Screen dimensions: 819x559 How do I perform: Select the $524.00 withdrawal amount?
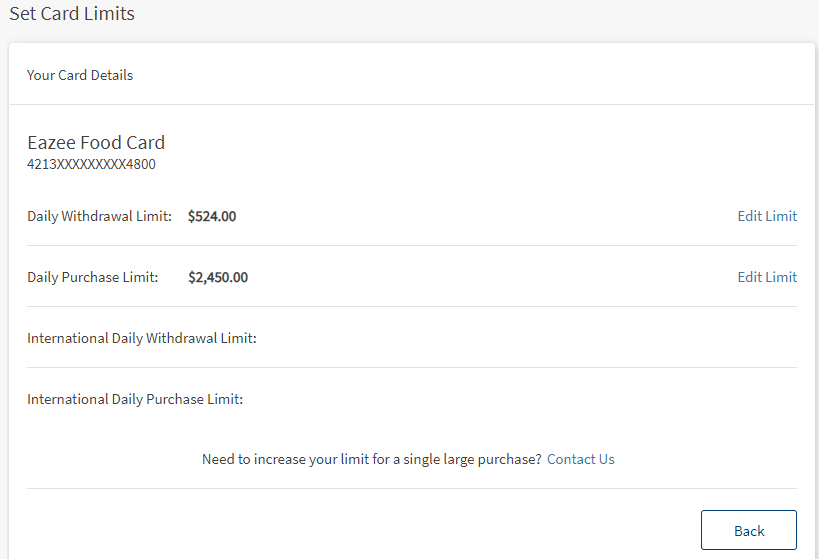tap(212, 216)
